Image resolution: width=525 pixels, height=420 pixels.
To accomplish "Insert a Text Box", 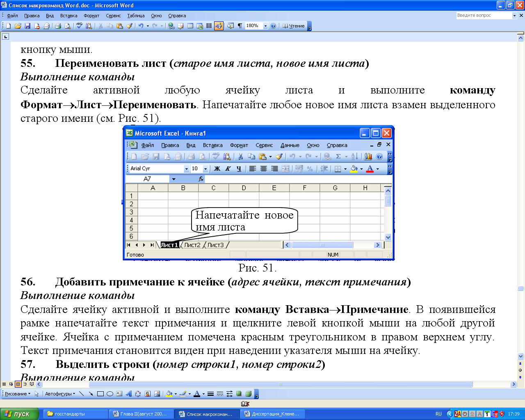I will click(119, 394).
